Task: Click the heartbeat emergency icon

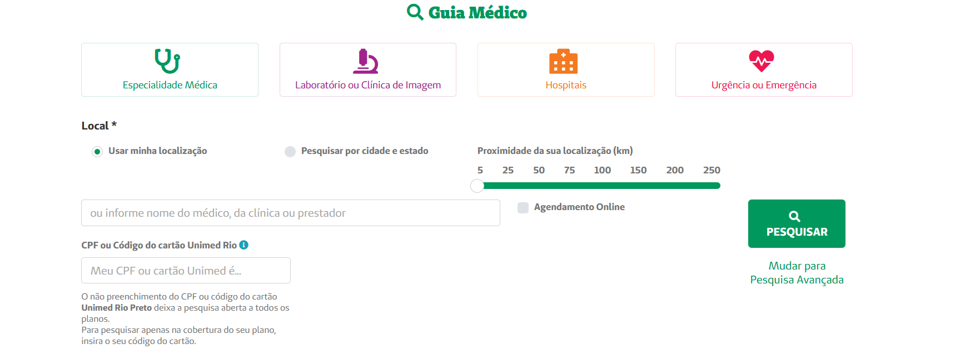Action: [x=761, y=61]
